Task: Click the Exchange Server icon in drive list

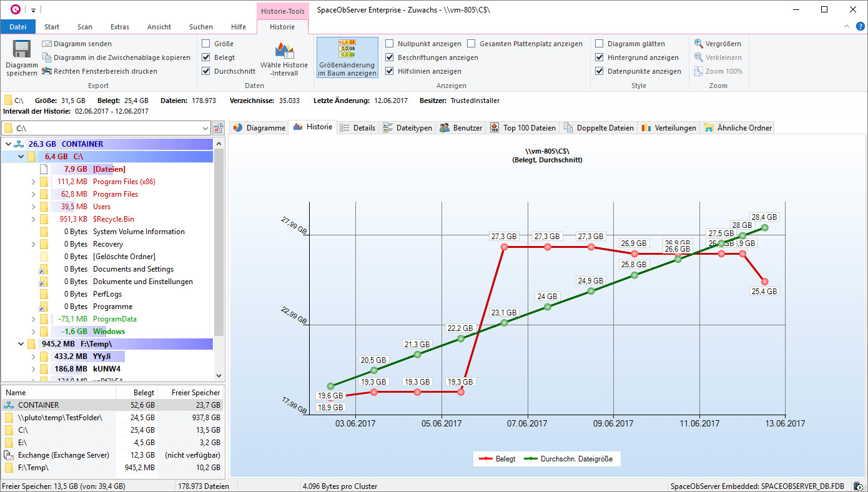Action: [x=9, y=455]
